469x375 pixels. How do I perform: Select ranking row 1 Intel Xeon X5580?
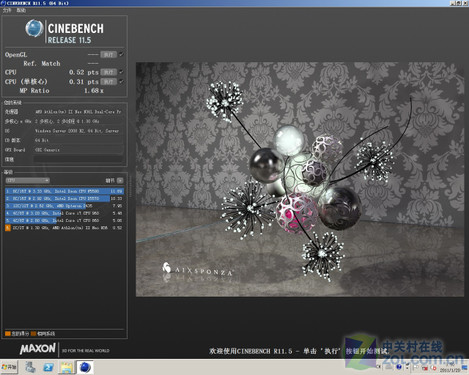point(64,191)
